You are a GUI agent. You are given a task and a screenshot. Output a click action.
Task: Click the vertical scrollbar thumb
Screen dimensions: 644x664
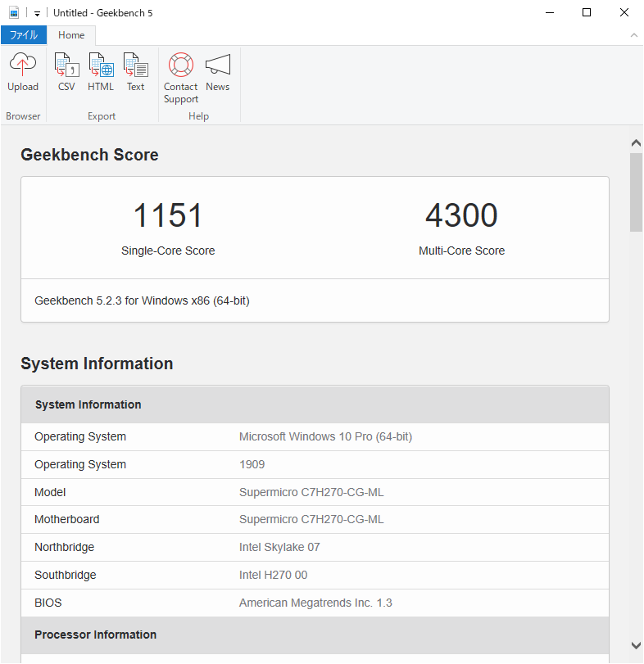point(636,192)
